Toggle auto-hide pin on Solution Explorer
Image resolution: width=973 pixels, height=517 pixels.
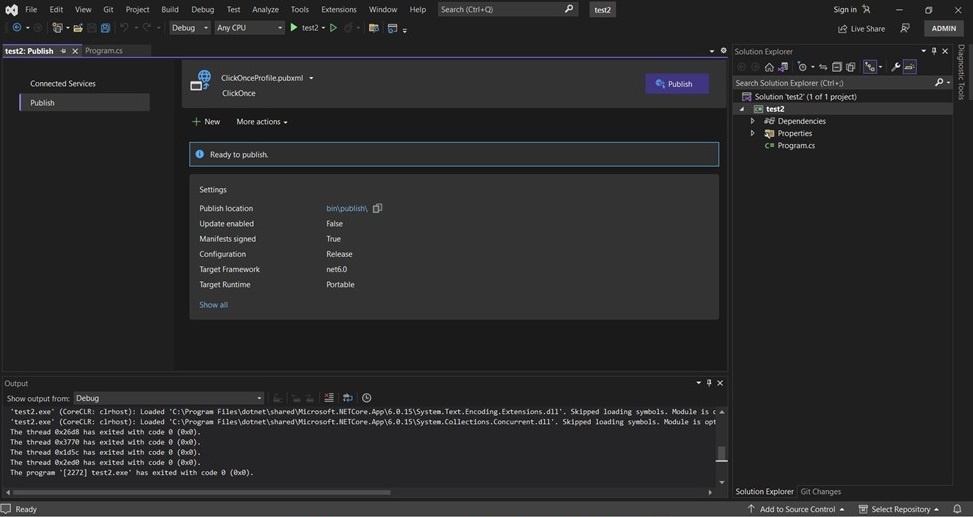(934, 52)
